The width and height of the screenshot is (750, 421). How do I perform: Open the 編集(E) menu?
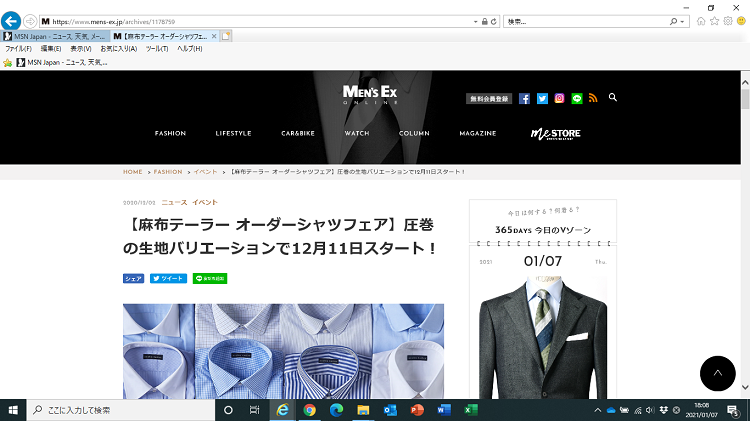51,49
